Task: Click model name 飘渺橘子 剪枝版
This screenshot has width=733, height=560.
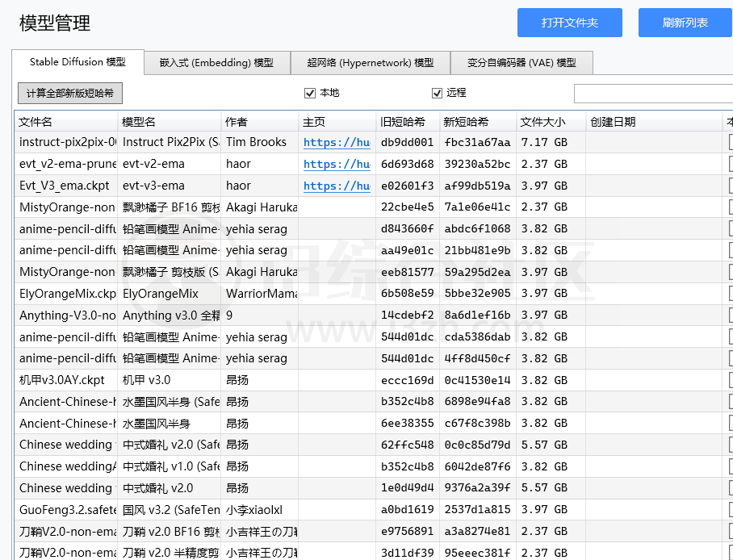Action: [x=170, y=272]
